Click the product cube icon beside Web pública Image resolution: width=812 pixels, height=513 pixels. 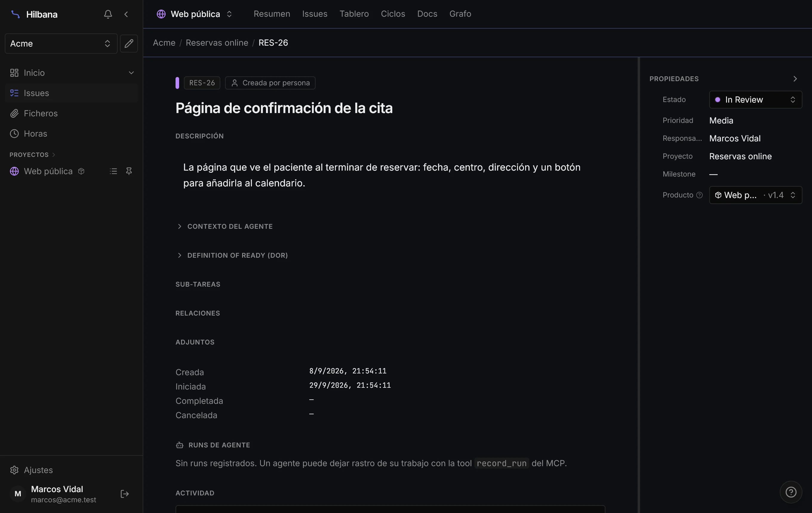coord(81,171)
